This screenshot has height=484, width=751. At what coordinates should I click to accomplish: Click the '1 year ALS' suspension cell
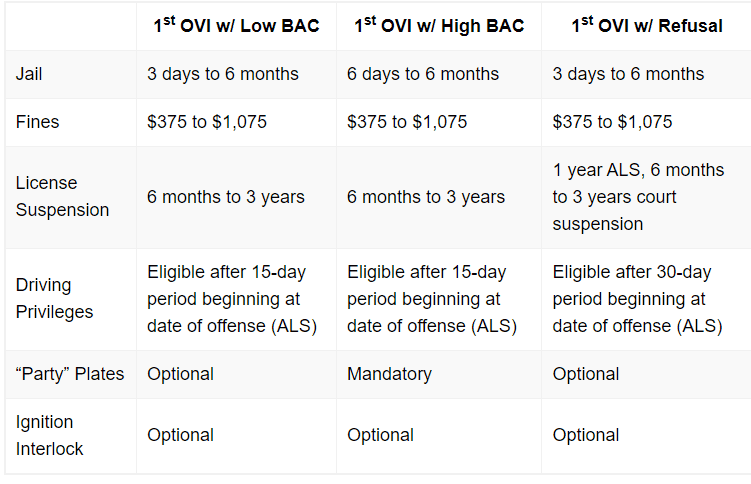click(638, 197)
